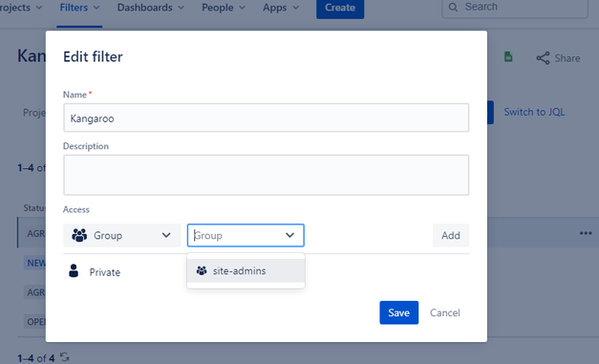599x364 pixels.
Task: Click the 1–4 of 4 results count
Action: (36, 358)
